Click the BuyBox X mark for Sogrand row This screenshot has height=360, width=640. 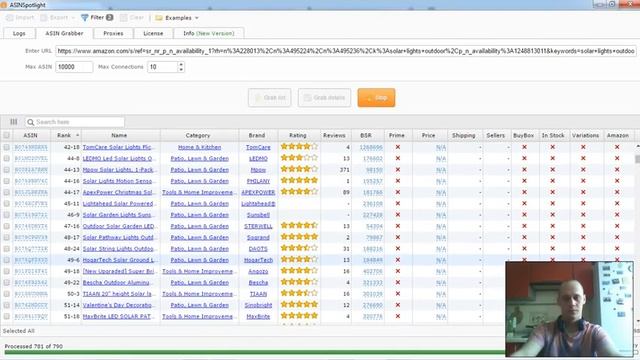524,237
